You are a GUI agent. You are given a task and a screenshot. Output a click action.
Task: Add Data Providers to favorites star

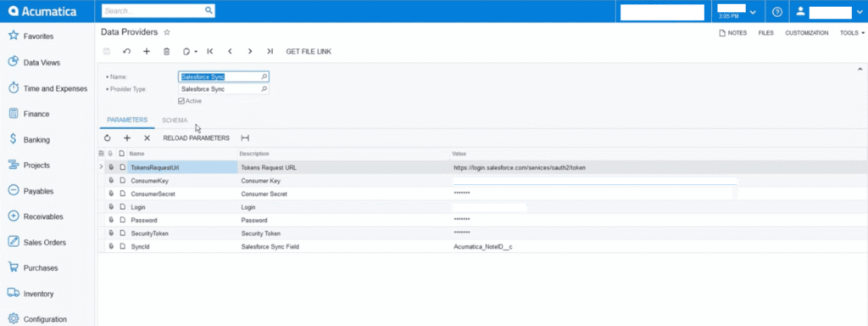click(x=167, y=33)
